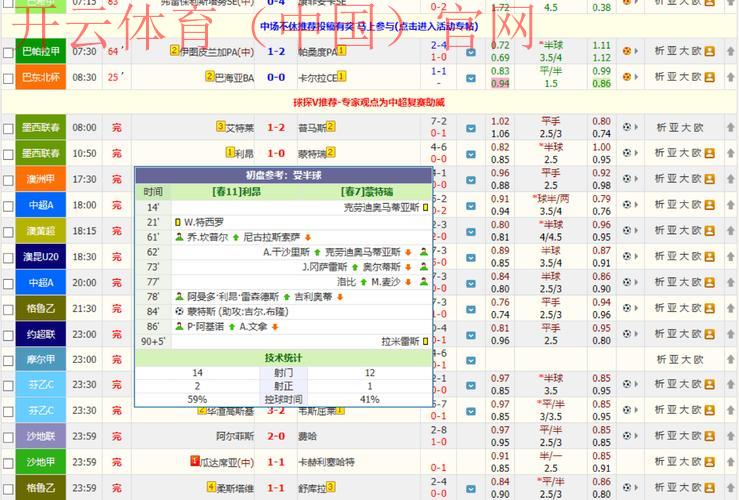This screenshot has height=500, width=739.
Task: Click the orange 巴东北杯 league label
Action: [x=39, y=77]
